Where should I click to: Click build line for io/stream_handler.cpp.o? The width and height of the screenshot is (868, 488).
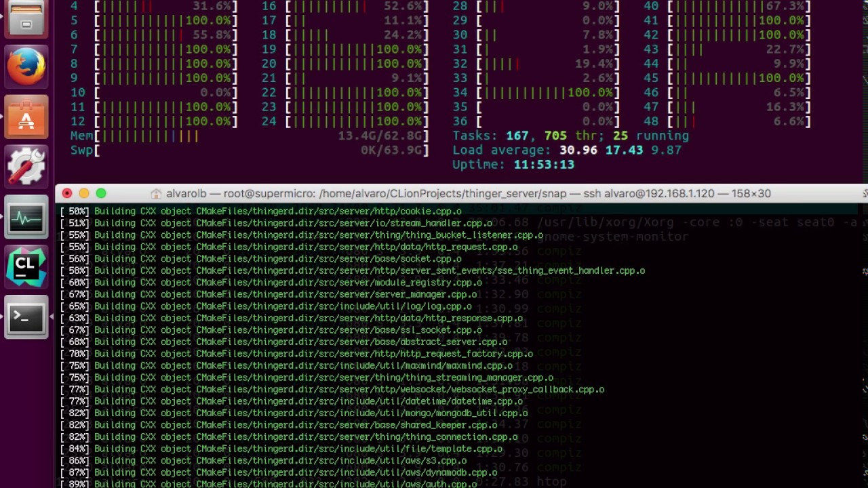tap(277, 223)
